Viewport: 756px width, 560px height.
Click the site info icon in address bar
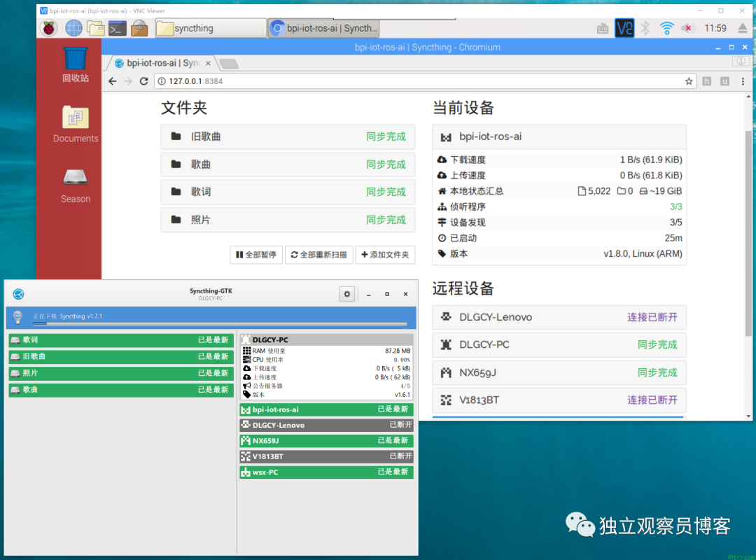pos(162,81)
